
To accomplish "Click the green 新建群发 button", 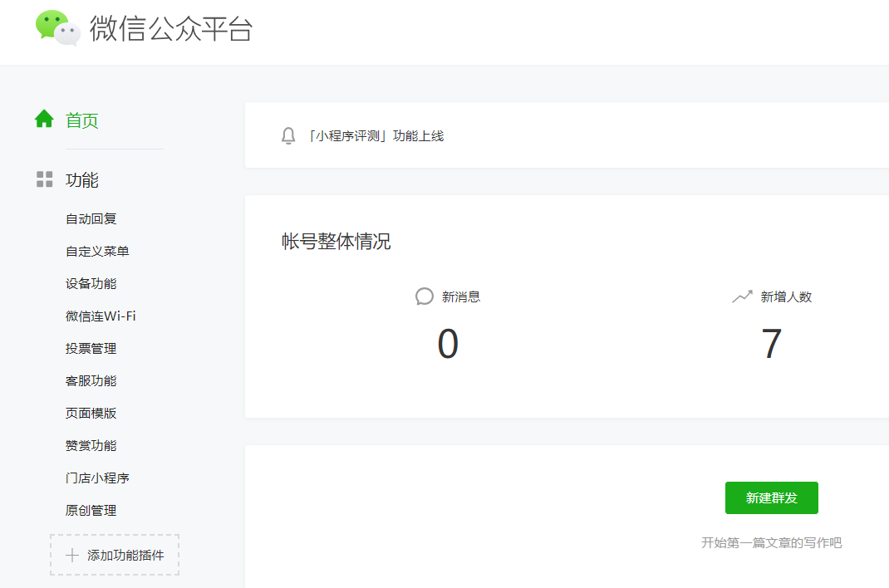I will (772, 498).
